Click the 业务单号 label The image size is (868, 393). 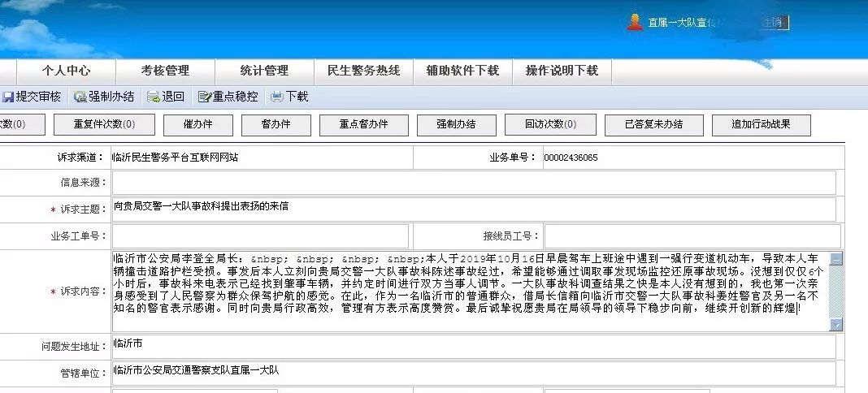pyautogui.click(x=513, y=157)
